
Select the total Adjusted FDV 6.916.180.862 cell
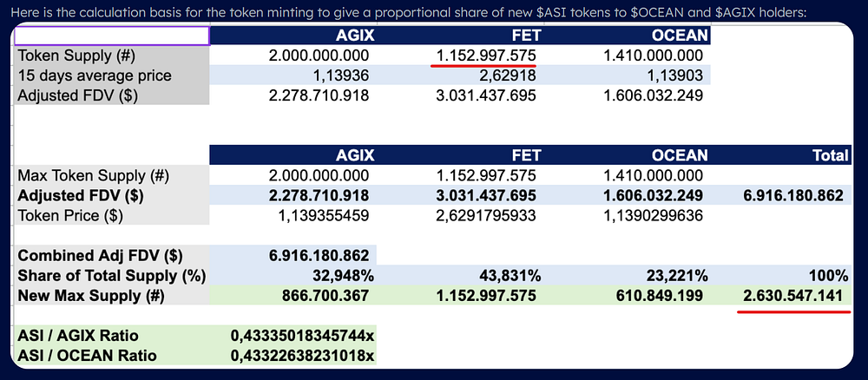point(781,195)
